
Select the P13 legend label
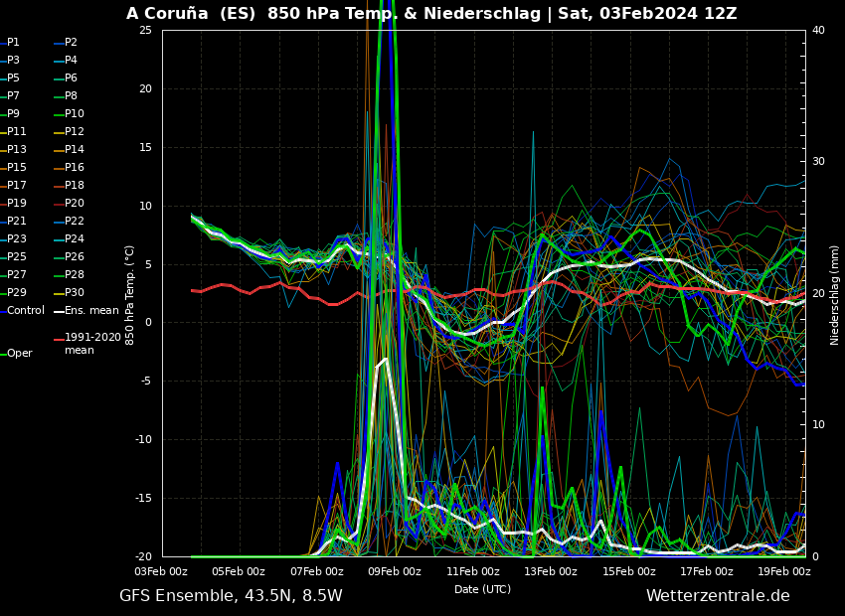17,149
